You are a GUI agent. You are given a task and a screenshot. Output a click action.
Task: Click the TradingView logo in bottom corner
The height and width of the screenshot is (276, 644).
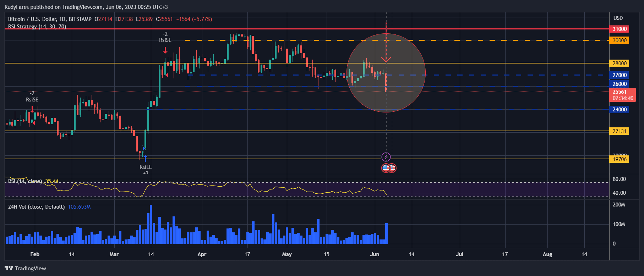(25, 268)
